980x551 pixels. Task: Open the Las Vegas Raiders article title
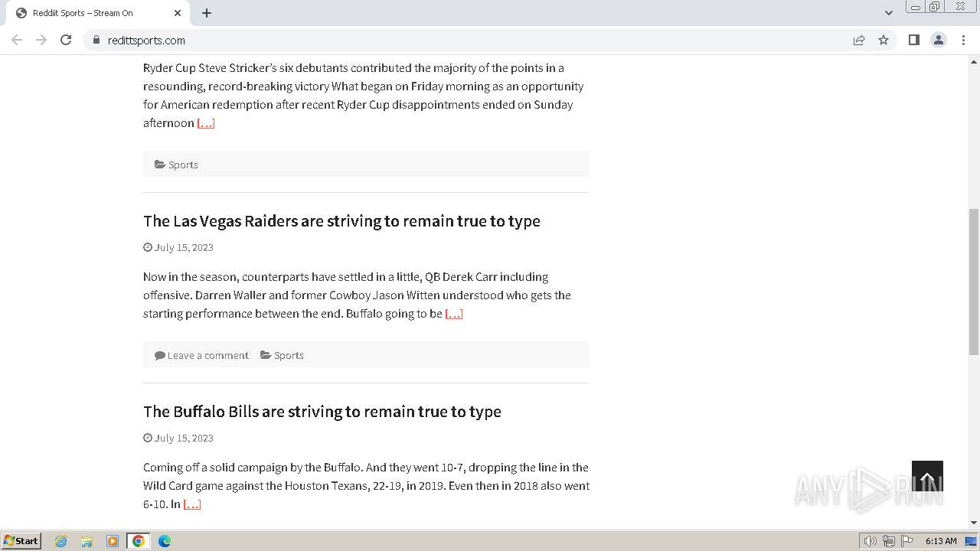tap(341, 220)
